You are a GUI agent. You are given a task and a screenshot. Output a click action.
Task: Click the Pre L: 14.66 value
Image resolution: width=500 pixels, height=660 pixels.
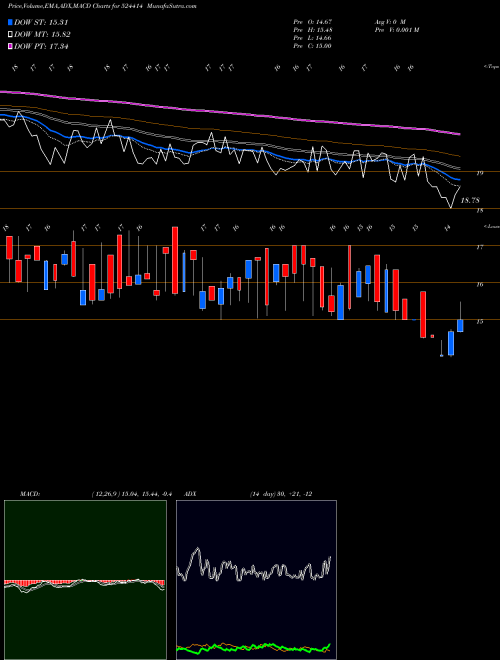(x=312, y=37)
